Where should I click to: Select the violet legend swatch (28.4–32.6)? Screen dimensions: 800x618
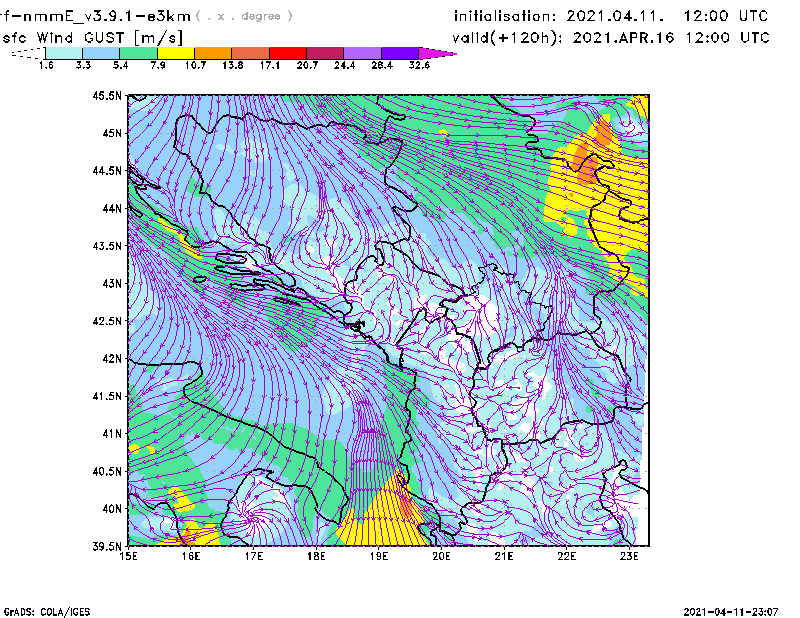400,53
